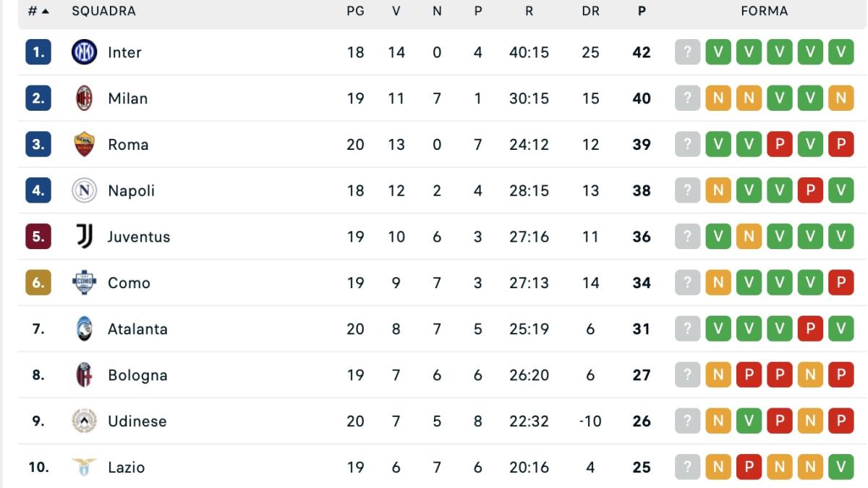Select the Lazio eagle crest
The width and height of the screenshot is (868, 488).
coord(85,467)
